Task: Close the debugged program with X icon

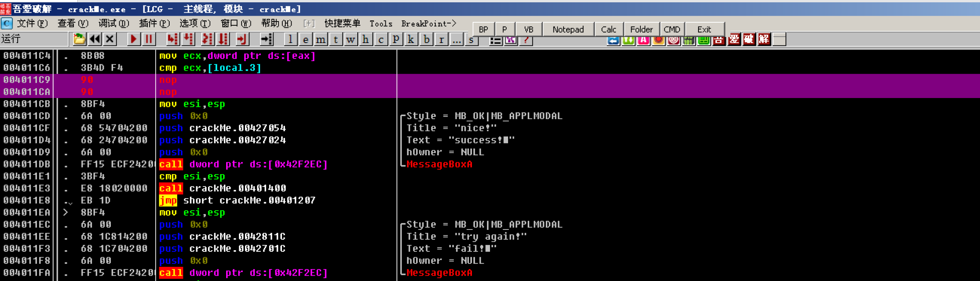Action: (x=110, y=39)
